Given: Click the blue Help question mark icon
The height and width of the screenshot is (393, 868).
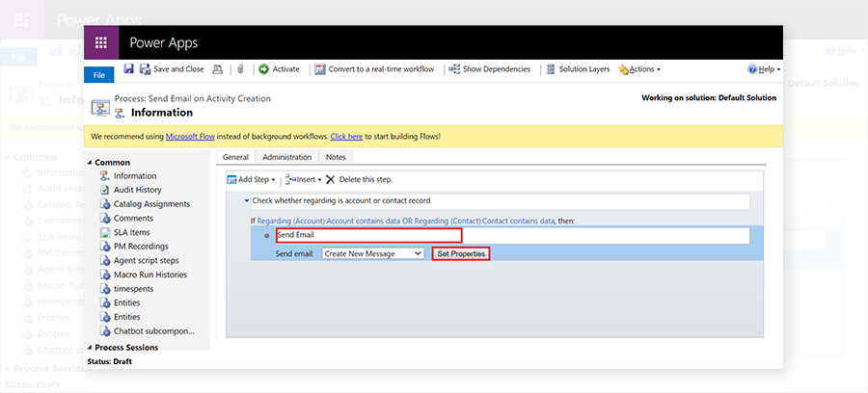Looking at the screenshot, I should click(x=752, y=69).
